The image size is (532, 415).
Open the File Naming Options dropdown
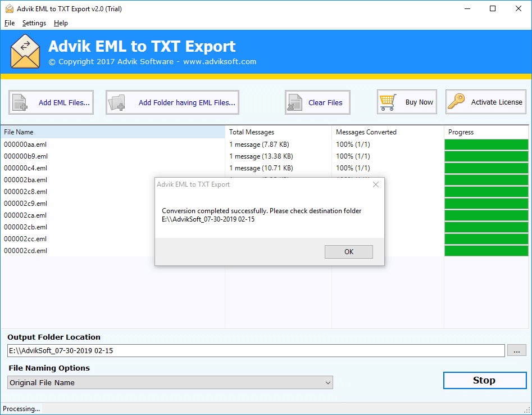170,382
